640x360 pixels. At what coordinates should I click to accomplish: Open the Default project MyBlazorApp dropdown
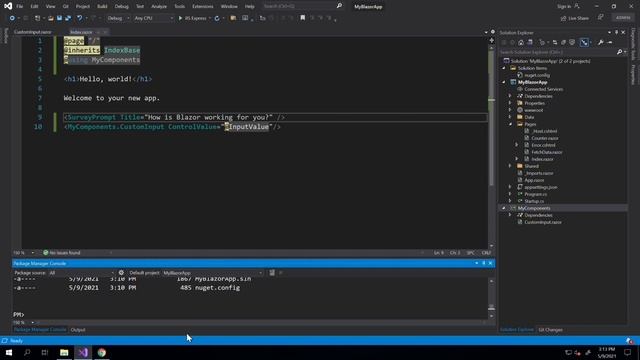212,273
